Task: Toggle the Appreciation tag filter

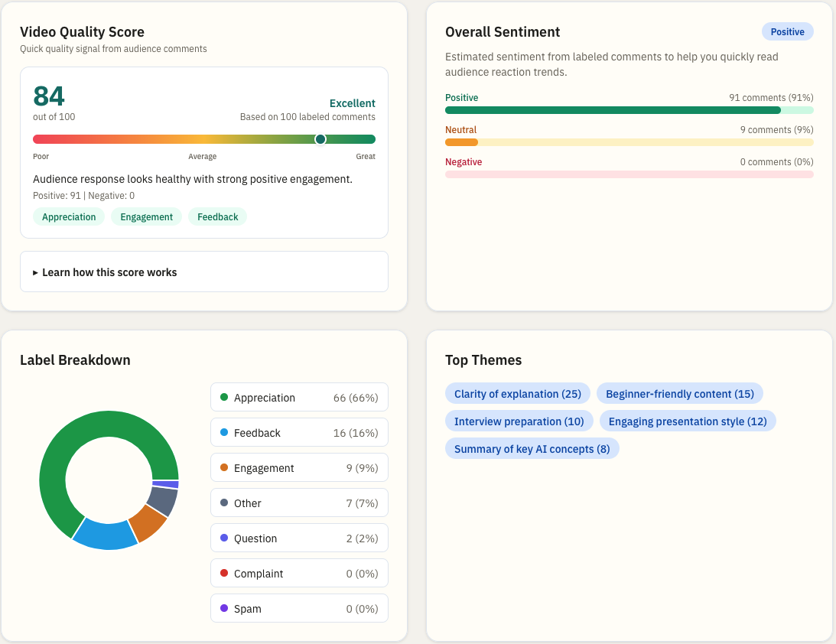Action: click(69, 216)
